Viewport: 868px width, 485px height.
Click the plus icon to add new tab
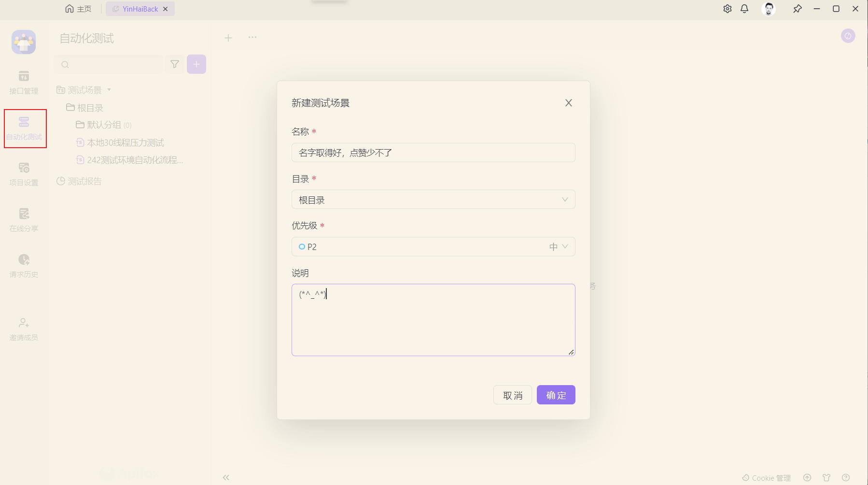point(228,38)
